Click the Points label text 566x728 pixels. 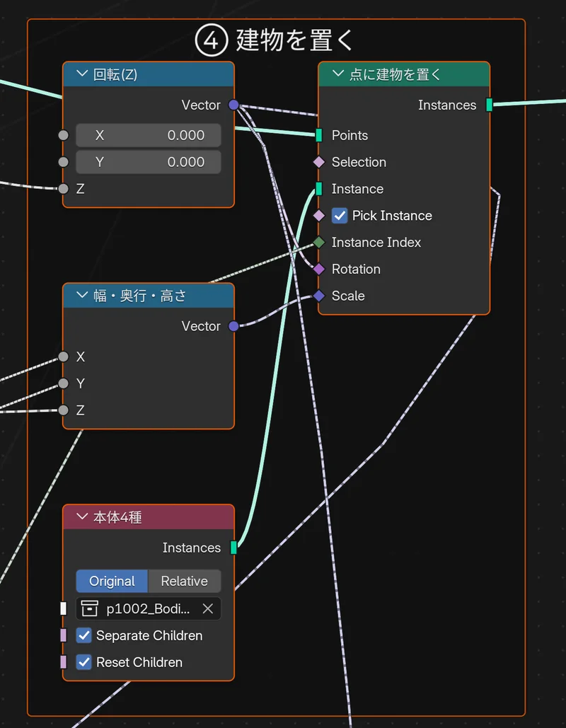coord(350,135)
